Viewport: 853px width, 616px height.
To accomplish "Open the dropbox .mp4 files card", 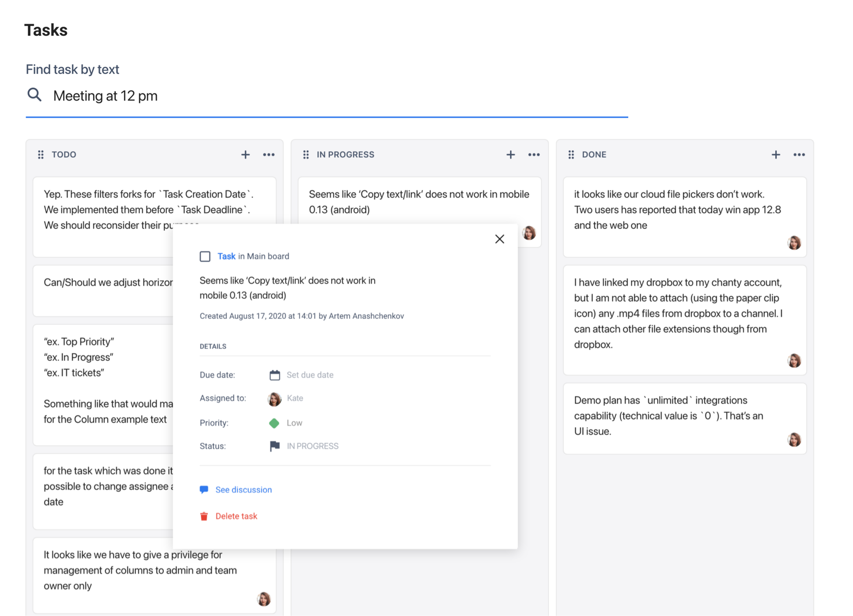I will [x=685, y=320].
